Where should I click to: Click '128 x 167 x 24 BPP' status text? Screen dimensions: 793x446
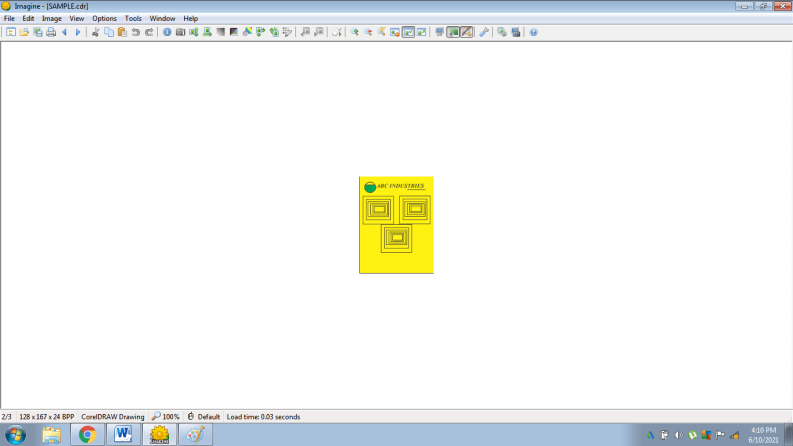point(47,417)
